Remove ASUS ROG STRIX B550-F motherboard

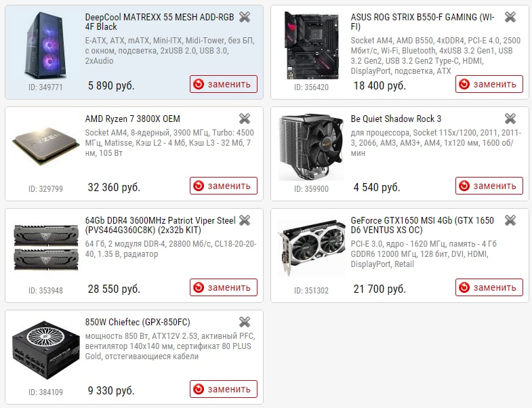510,17
